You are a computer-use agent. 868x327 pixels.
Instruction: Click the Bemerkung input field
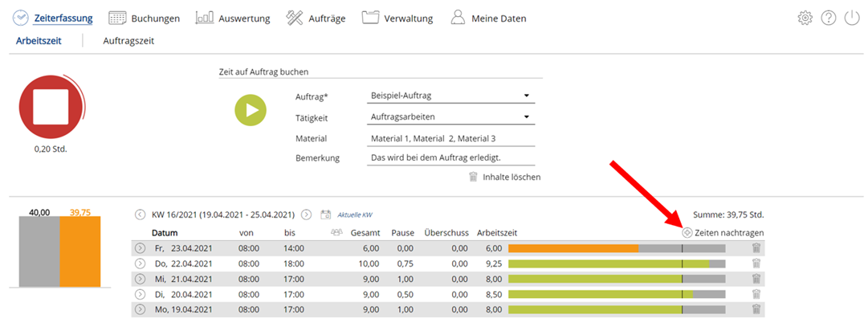[450, 158]
